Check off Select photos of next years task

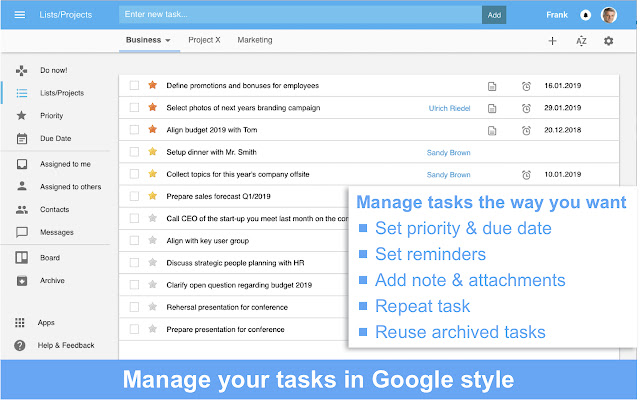pyautogui.click(x=134, y=107)
